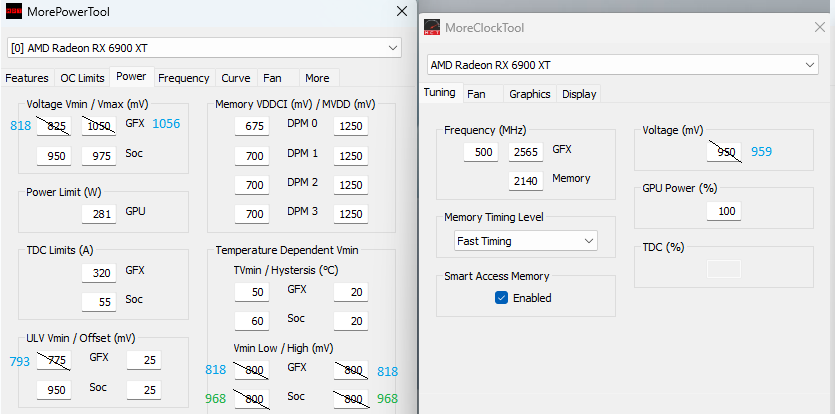Click Vmin High GFX field 800
This screenshot has height=414, width=835.
[351, 370]
